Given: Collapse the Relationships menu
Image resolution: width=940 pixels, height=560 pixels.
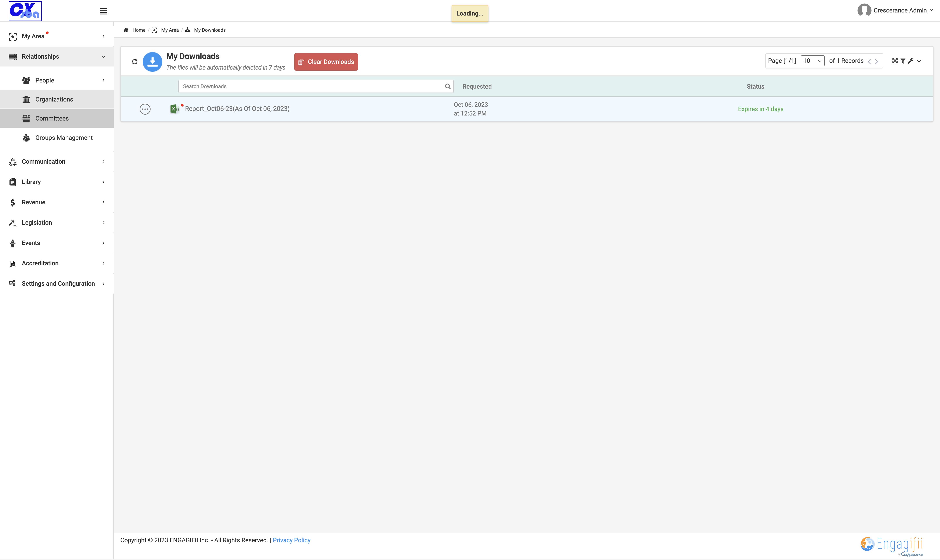Looking at the screenshot, I should (x=57, y=57).
